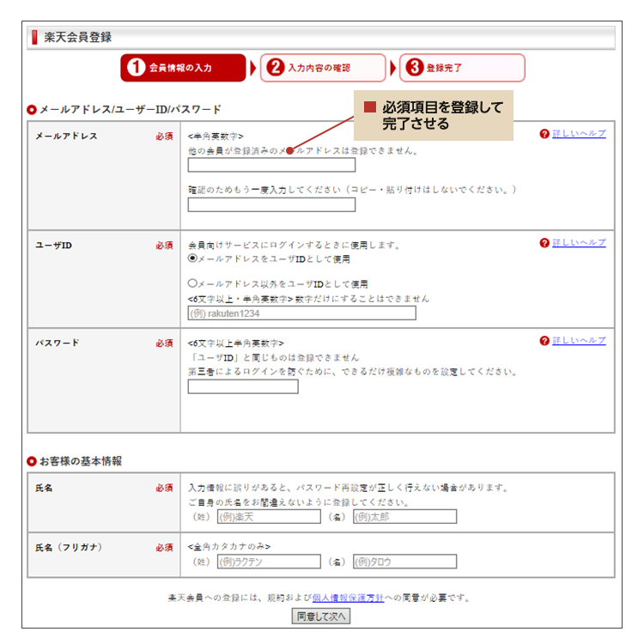The image size is (644, 644).
Task: Open 詳しいヘルプ link for メールアドレス
Action: [579, 133]
